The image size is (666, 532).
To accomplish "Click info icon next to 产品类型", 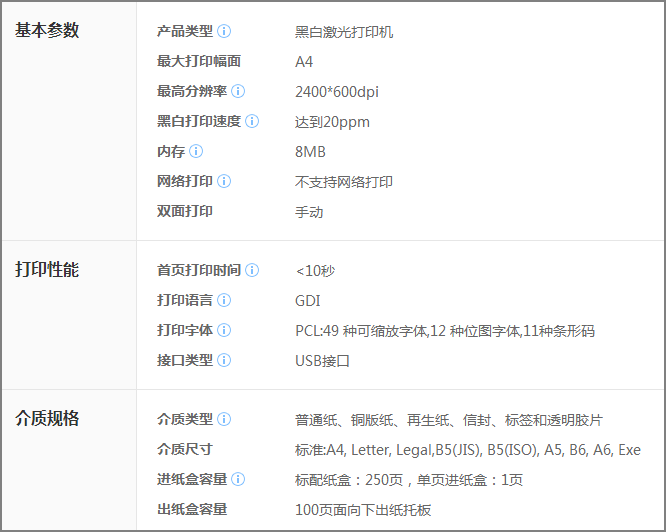I will tap(224, 31).
